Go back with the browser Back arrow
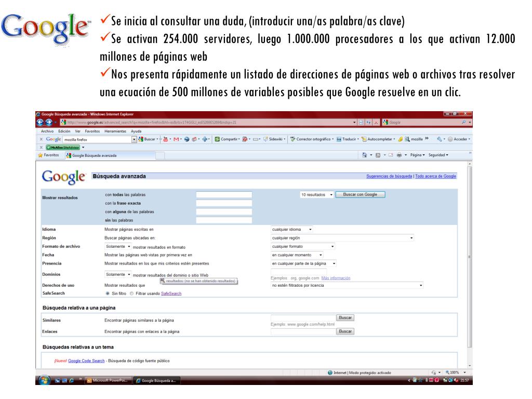The height and width of the screenshot is (399, 532). (40, 122)
